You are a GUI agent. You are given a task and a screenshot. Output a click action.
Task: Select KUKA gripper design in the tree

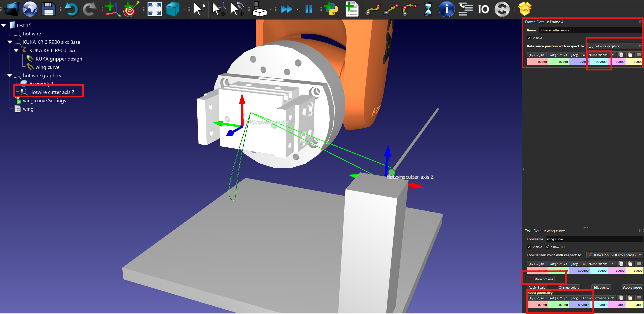coord(59,59)
